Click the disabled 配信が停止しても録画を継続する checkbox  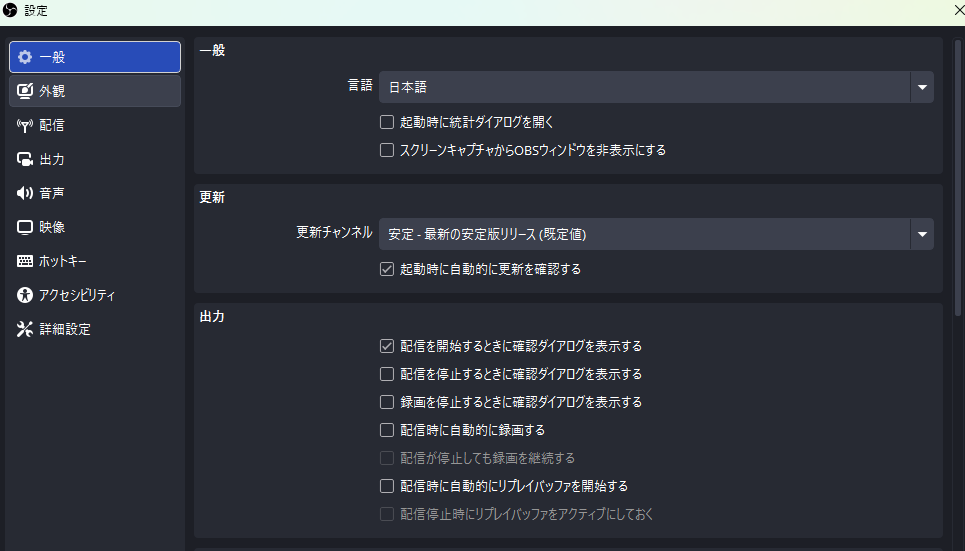coord(386,458)
